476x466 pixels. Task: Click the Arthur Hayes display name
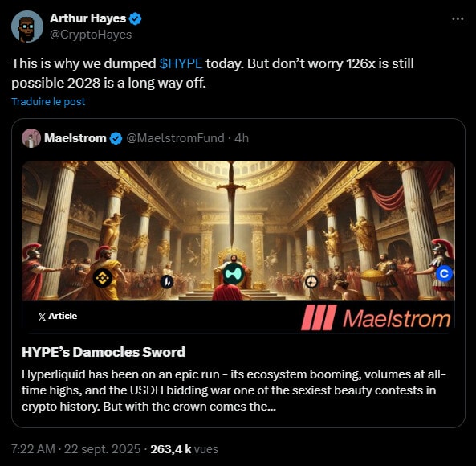(87, 18)
